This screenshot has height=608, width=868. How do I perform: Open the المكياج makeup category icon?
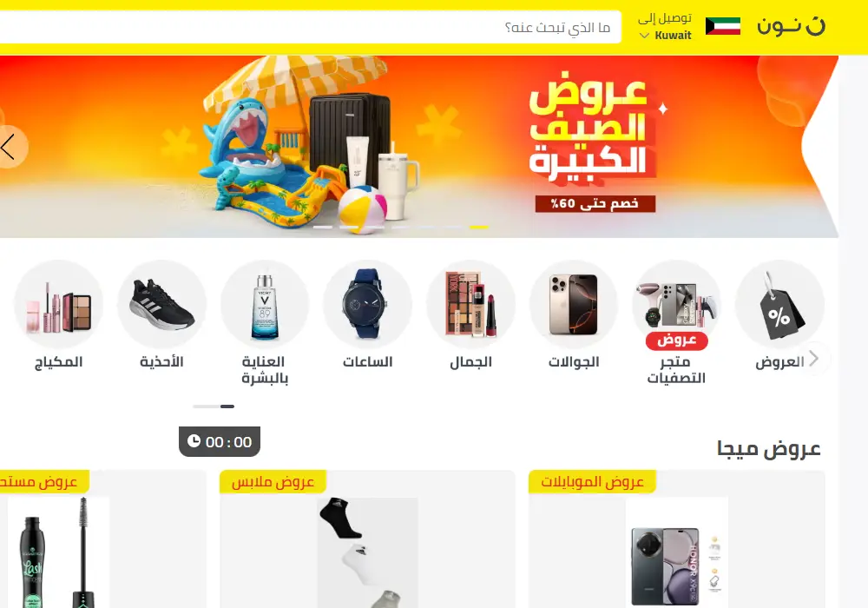click(x=59, y=304)
